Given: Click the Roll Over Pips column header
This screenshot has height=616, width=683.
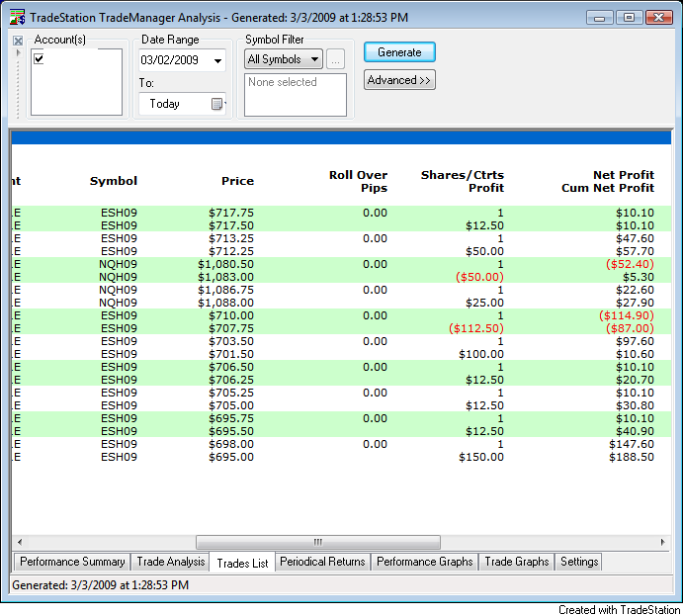Looking at the screenshot, I should tap(358, 181).
